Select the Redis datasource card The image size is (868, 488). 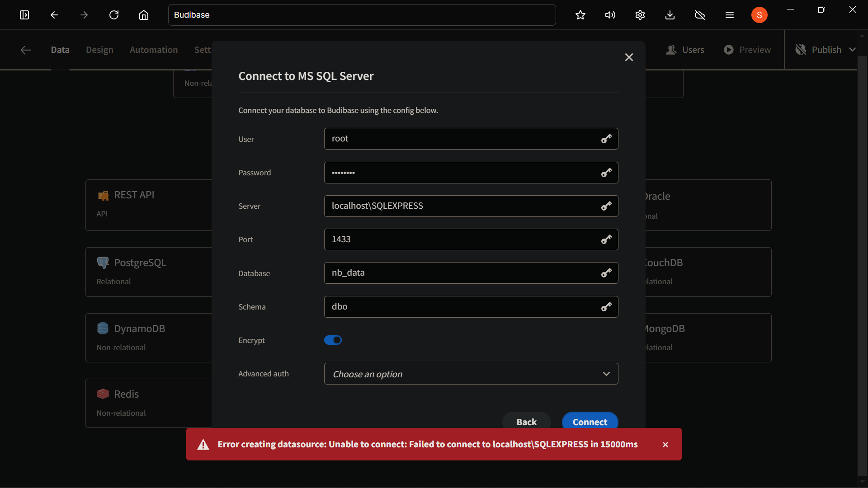[x=149, y=403]
